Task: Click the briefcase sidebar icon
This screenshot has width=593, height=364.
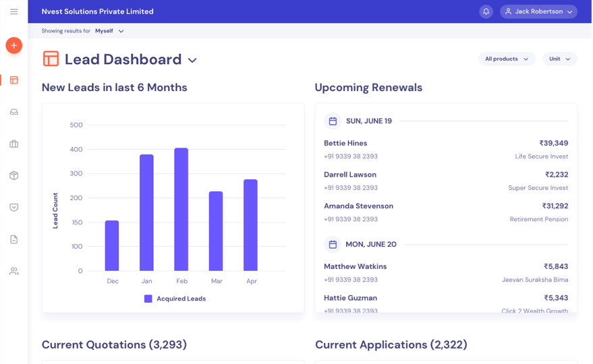Action: [13, 144]
